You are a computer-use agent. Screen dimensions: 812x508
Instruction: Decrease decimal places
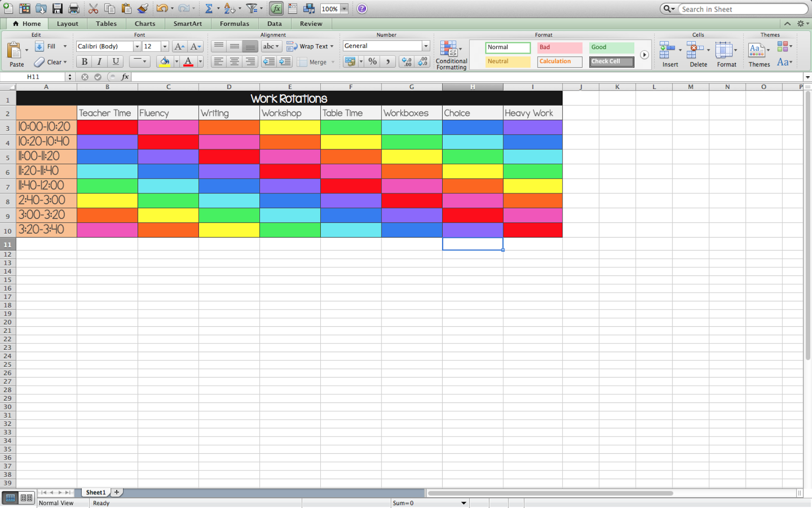423,61
